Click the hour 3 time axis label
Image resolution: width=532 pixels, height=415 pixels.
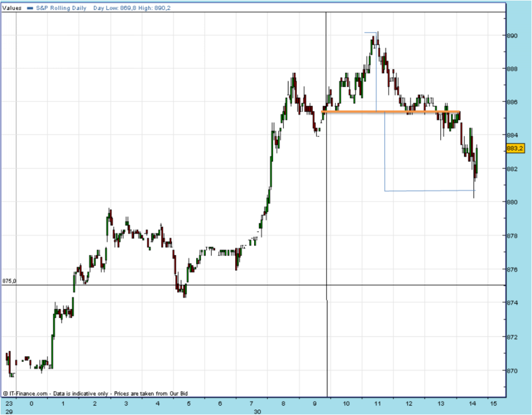coord(126,404)
